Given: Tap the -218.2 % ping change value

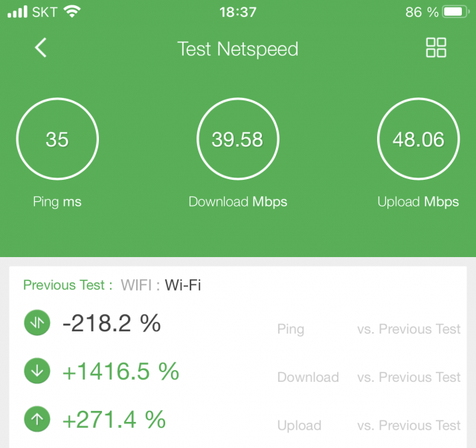Looking at the screenshot, I should [112, 323].
